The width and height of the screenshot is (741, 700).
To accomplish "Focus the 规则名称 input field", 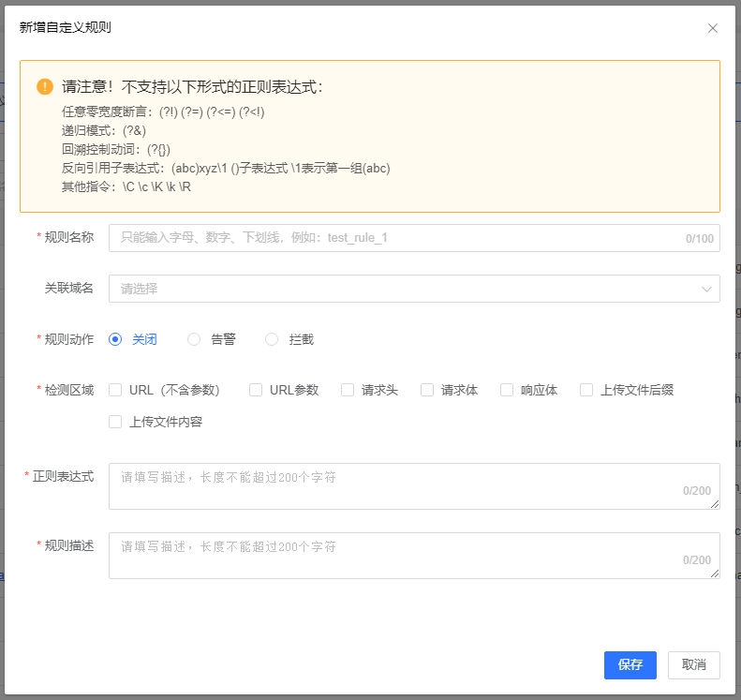I will (414, 238).
